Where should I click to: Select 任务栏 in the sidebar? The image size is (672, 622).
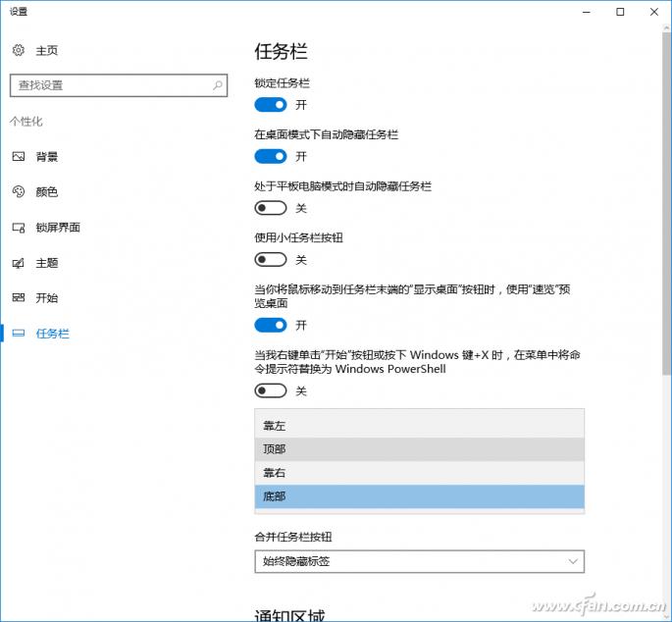click(52, 334)
